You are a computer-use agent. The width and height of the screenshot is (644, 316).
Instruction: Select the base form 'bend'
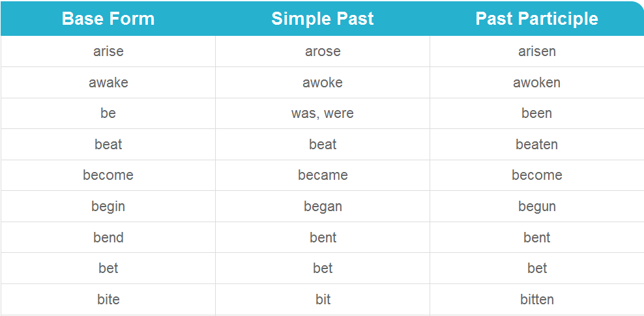pyautogui.click(x=108, y=238)
